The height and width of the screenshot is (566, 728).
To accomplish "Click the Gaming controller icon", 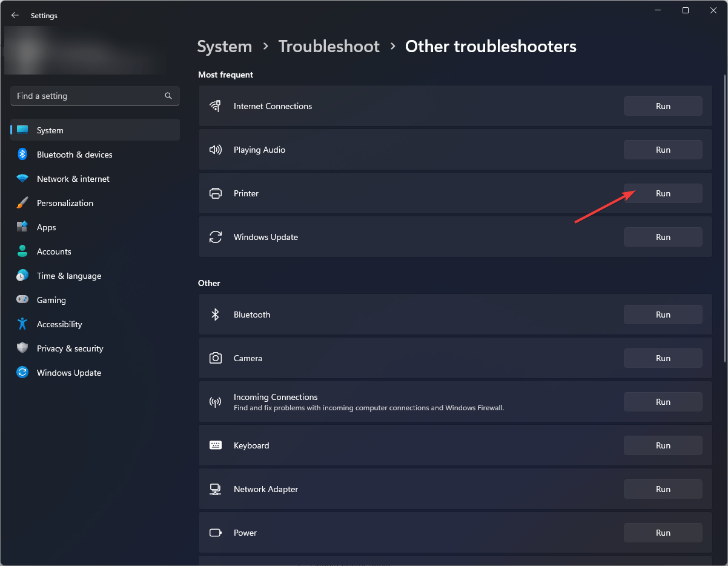I will point(22,300).
